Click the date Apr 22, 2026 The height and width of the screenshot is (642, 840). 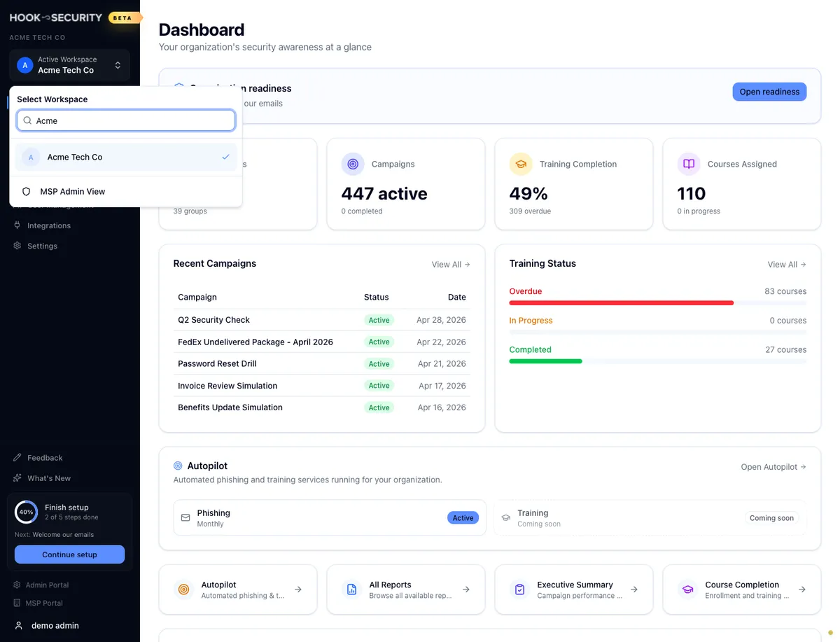441,342
